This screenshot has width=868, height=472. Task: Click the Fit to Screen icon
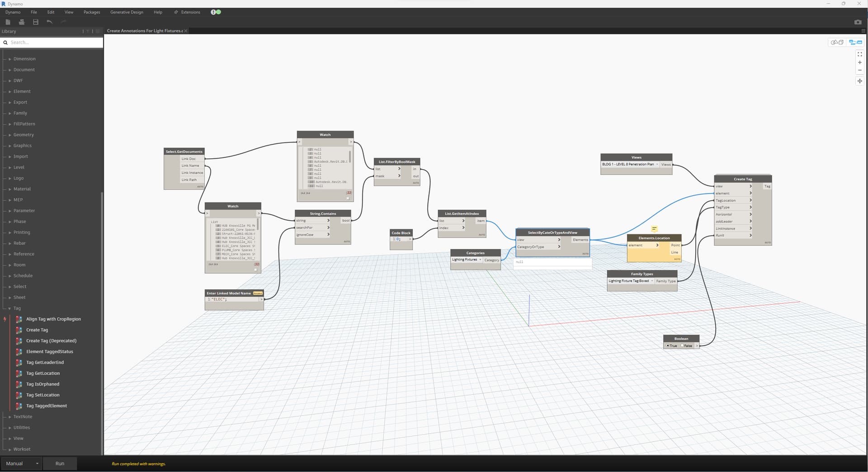859,54
